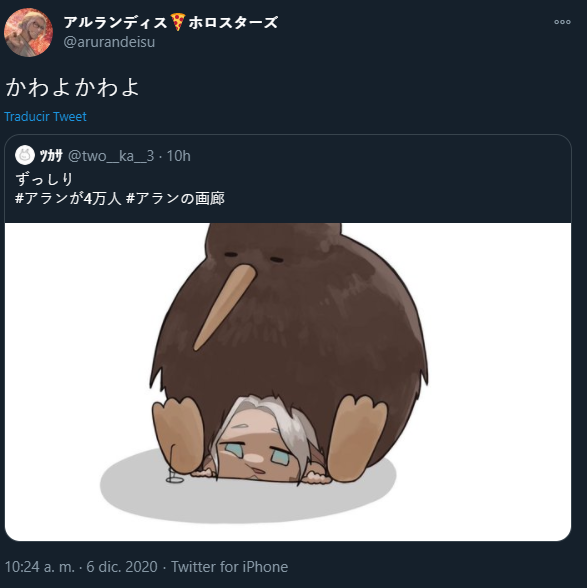Click the quoted user's small avatar
Screen dimensions: 587x588
[25, 155]
